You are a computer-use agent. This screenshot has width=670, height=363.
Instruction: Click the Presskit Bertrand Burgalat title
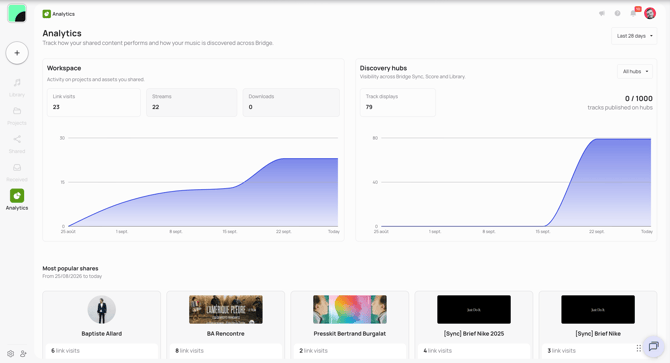click(x=350, y=334)
